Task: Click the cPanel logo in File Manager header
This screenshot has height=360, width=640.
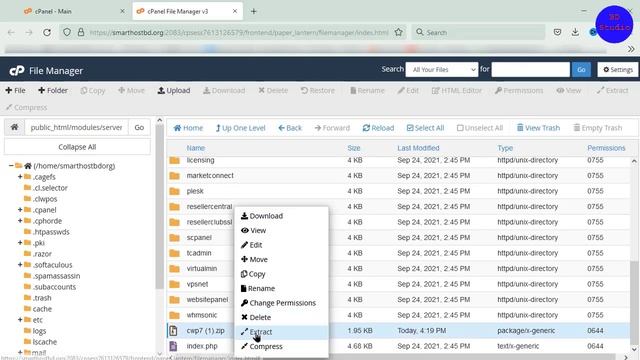Action: [x=17, y=71]
